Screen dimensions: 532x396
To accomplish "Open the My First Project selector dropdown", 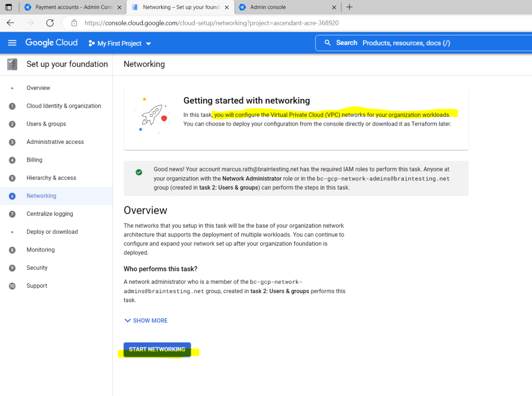I will (119, 44).
